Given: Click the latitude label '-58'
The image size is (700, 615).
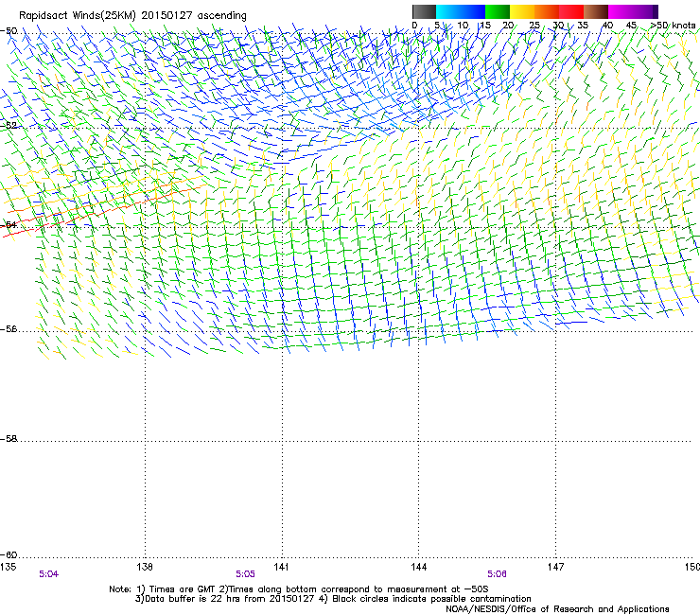Looking at the screenshot, I should (x=9, y=439).
